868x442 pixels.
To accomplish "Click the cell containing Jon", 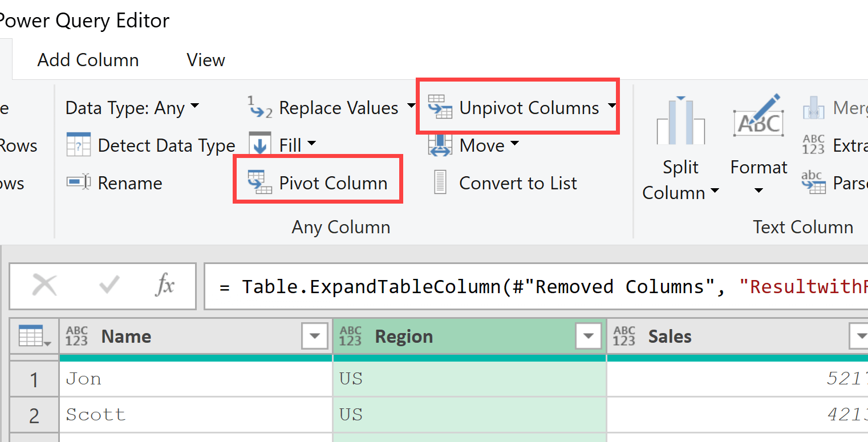I will tap(196, 379).
